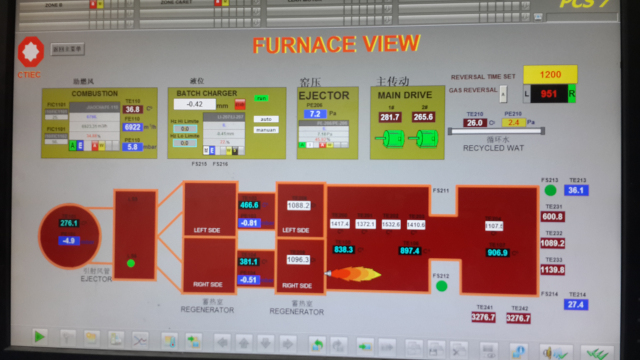Click the gray right arrow navigation icon
This screenshot has height=360, width=640.
tap(287, 343)
